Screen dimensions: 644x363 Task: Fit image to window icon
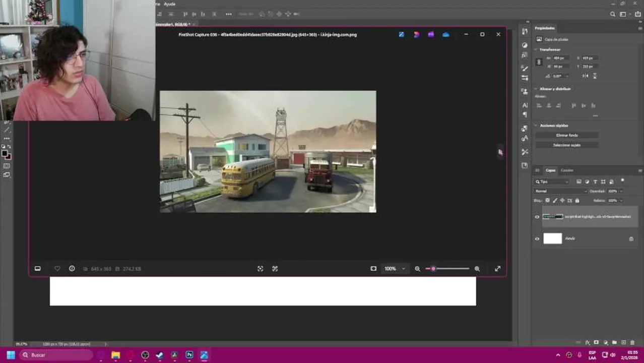(373, 269)
